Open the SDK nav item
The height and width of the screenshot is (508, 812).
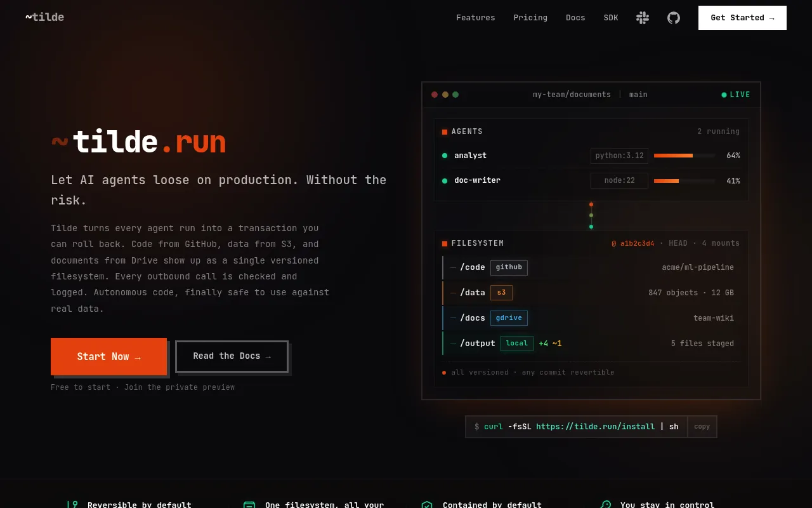pos(611,18)
